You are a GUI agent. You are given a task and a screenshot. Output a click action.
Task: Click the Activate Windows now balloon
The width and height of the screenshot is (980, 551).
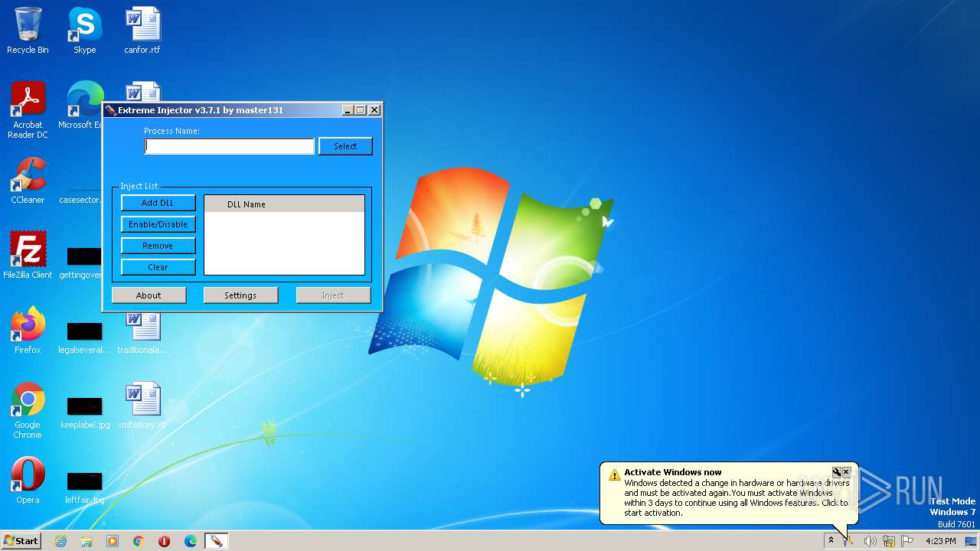pos(729,492)
